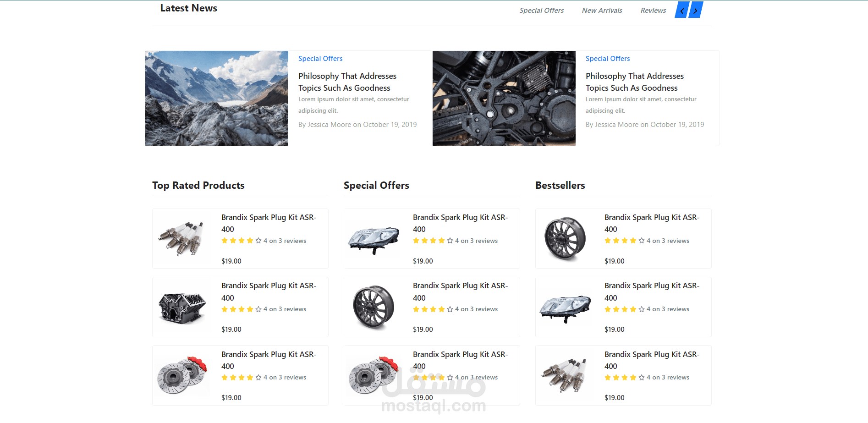Image resolution: width=868 pixels, height=423 pixels.
Task: Open the first article's Philosophy headline
Action: coord(347,82)
